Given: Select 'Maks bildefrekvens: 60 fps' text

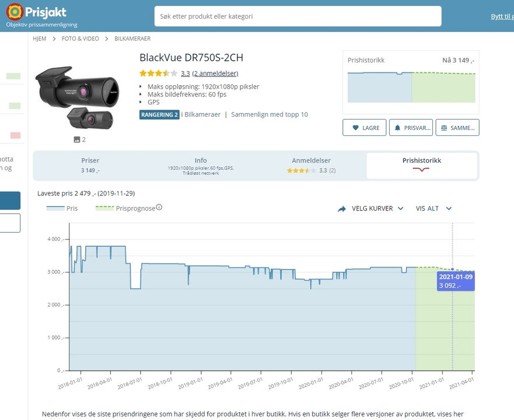Looking at the screenshot, I should click(187, 94).
